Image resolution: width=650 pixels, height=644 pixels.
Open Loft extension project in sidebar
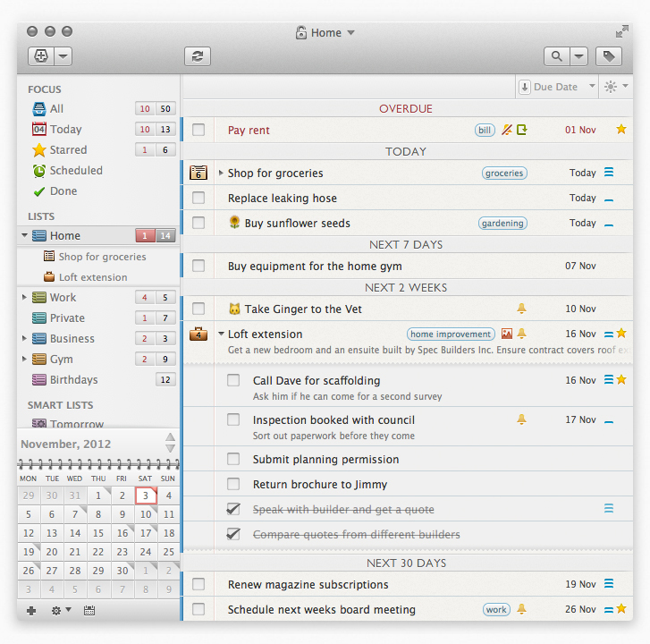click(x=98, y=277)
